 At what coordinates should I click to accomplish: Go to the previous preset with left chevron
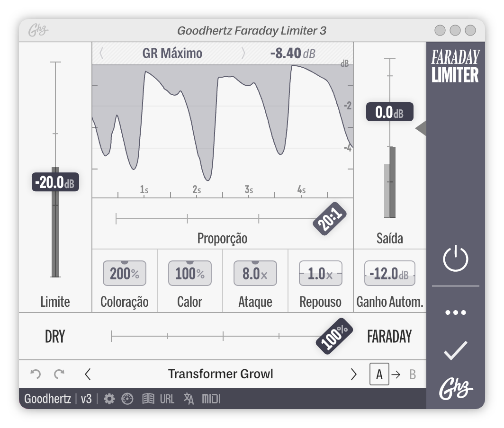88,374
